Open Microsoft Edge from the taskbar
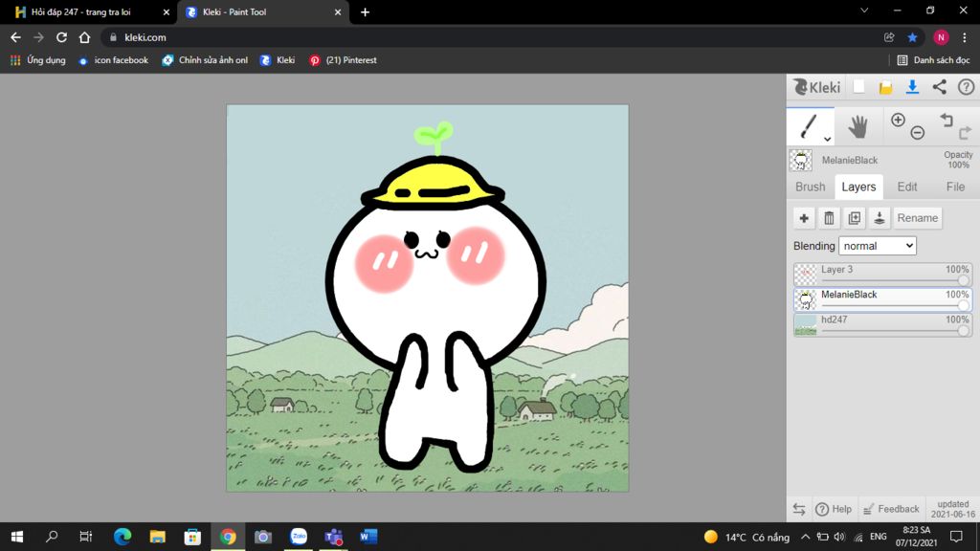This screenshot has height=551, width=980. (122, 537)
